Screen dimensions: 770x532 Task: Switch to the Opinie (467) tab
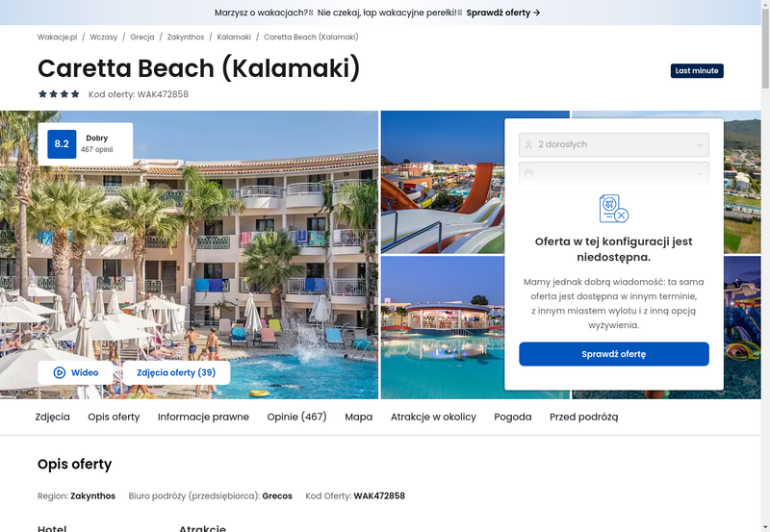[296, 417]
